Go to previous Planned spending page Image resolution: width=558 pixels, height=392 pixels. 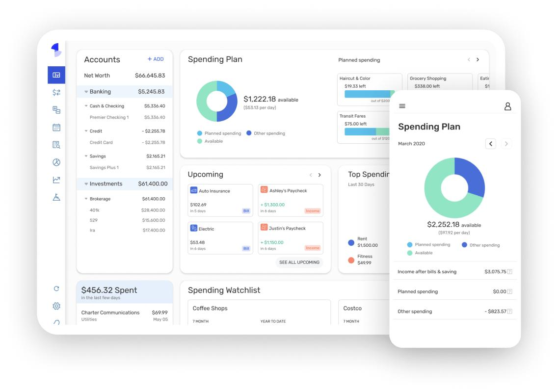tap(469, 60)
